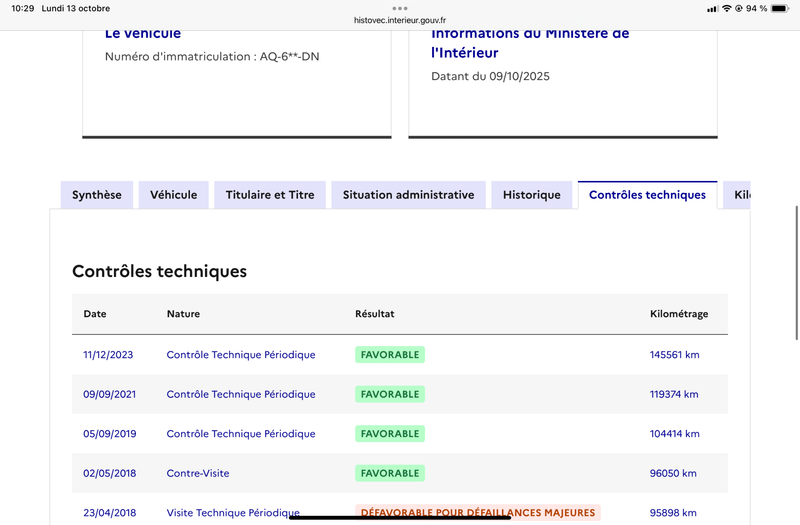
Task: Select Contrôle Technique Périodique in the 09/09/2021 row
Action: coord(241,394)
